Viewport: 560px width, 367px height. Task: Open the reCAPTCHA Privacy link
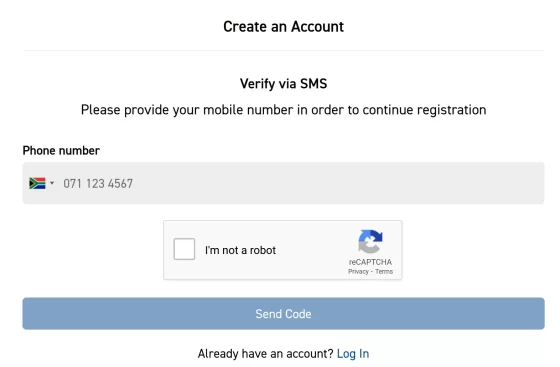[358, 271]
